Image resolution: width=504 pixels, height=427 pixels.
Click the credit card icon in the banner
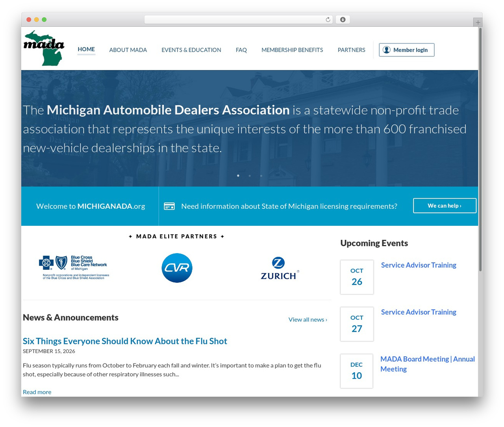[169, 206]
